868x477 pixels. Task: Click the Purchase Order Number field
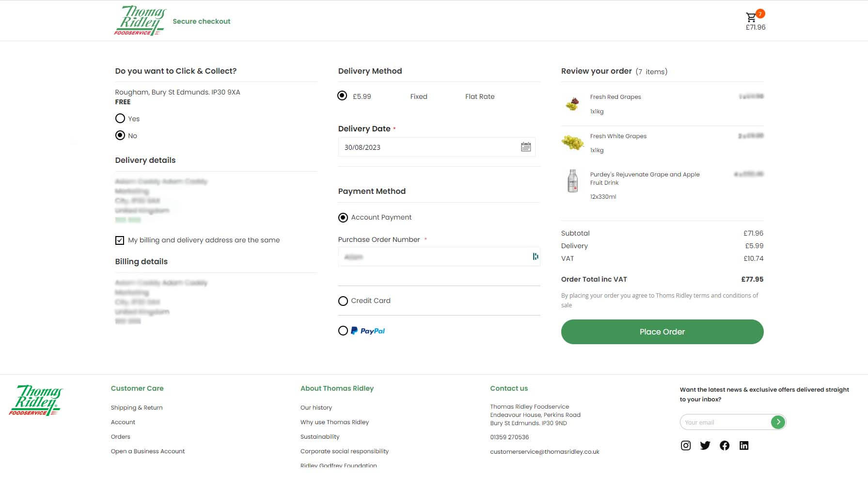click(x=434, y=257)
